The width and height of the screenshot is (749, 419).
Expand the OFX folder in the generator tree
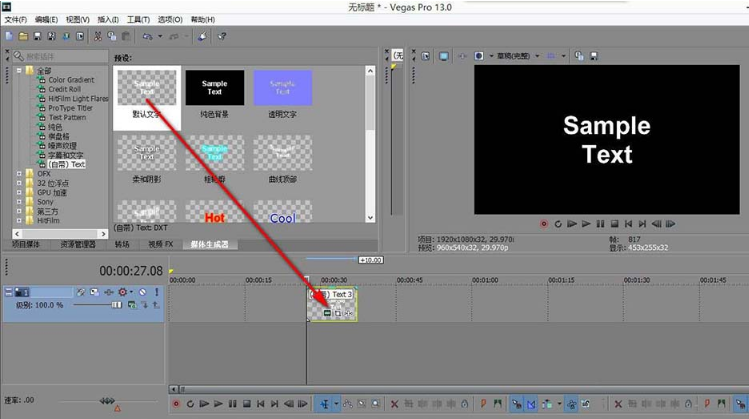coord(19,173)
